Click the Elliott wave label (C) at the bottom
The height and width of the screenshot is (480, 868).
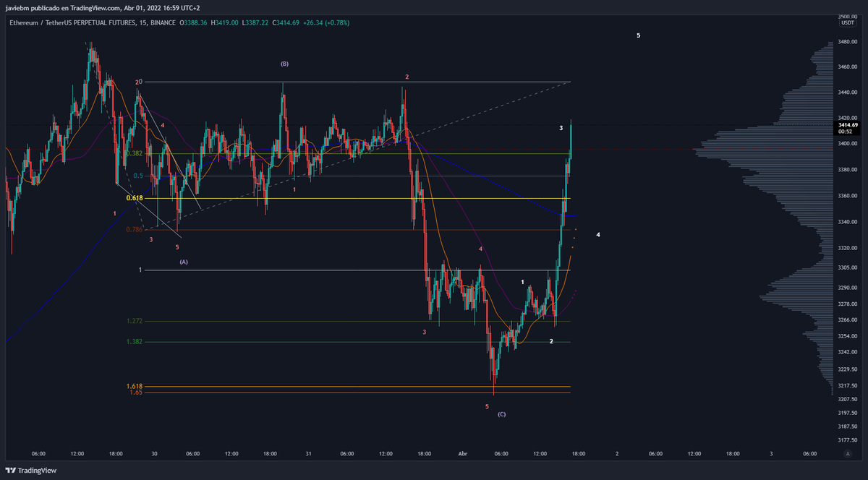[x=502, y=414]
